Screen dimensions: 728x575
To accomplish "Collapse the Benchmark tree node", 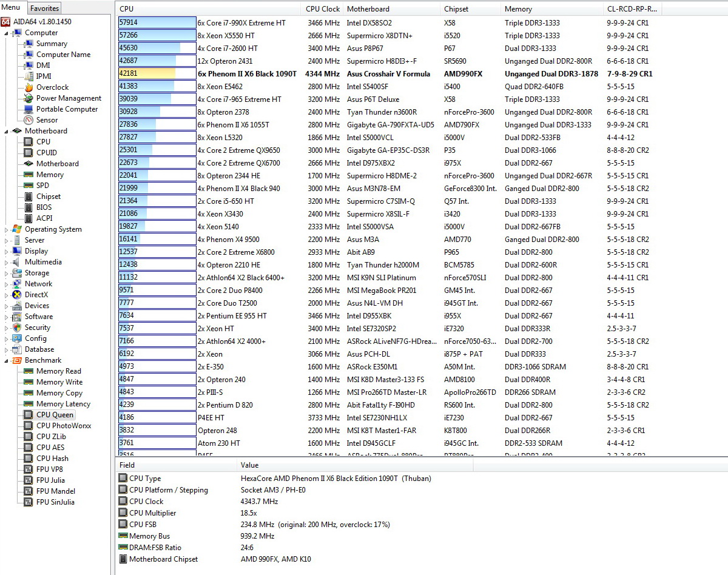I will point(7,360).
